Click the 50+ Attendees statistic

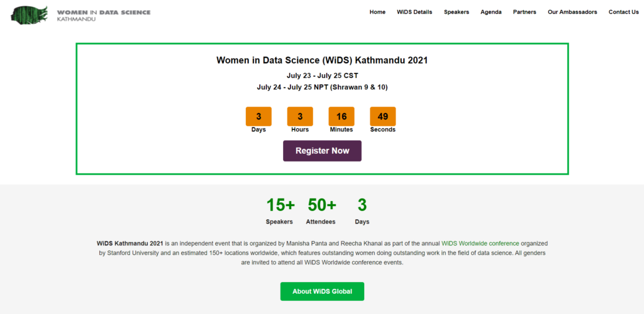click(x=321, y=211)
